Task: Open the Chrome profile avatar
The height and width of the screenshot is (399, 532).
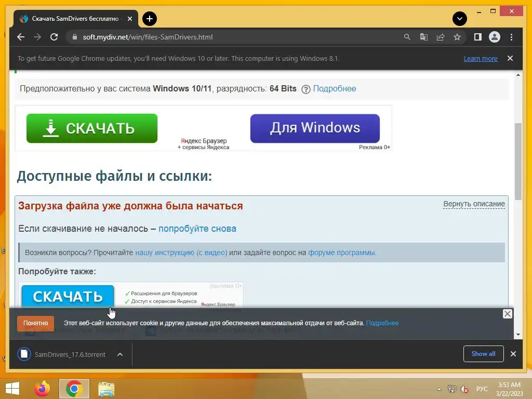Action: pyautogui.click(x=495, y=37)
